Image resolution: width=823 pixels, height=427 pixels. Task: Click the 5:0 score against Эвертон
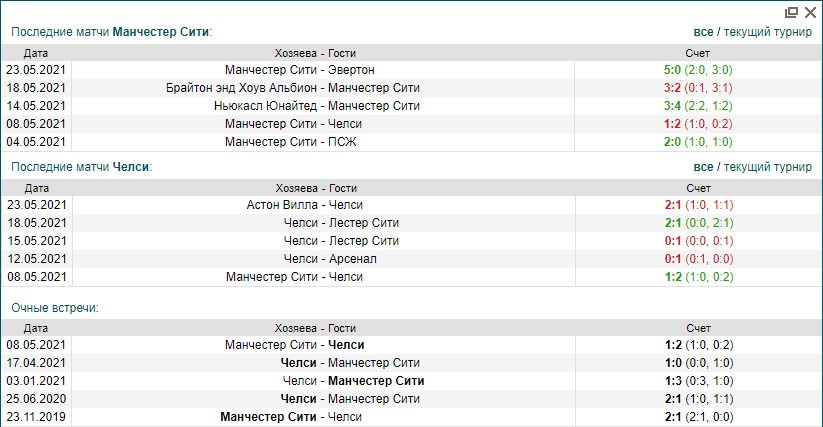coord(673,70)
